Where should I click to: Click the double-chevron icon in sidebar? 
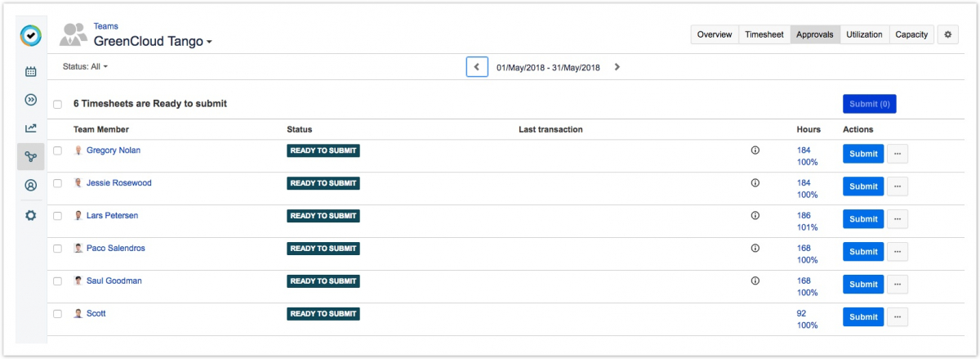click(31, 100)
